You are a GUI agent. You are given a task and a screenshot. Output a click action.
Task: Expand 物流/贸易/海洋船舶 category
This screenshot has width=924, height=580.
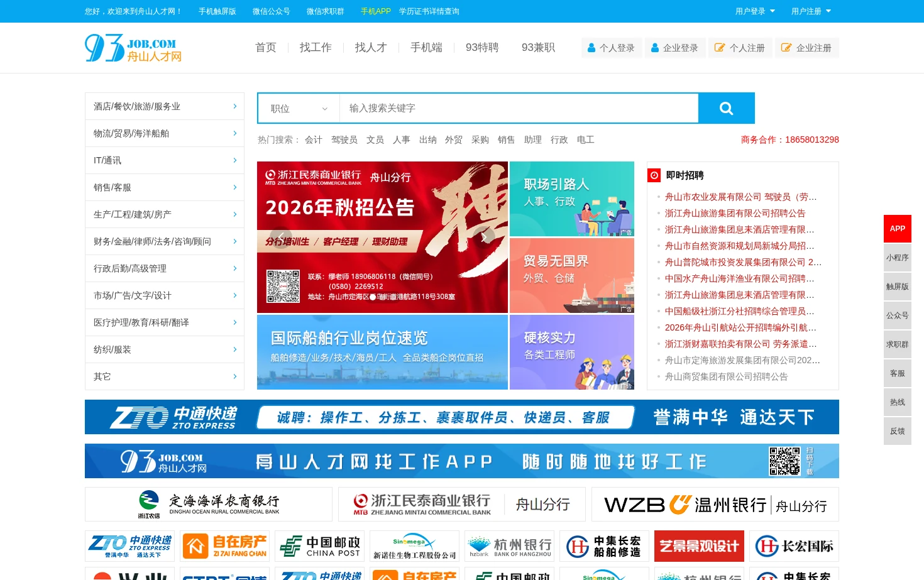165,133
